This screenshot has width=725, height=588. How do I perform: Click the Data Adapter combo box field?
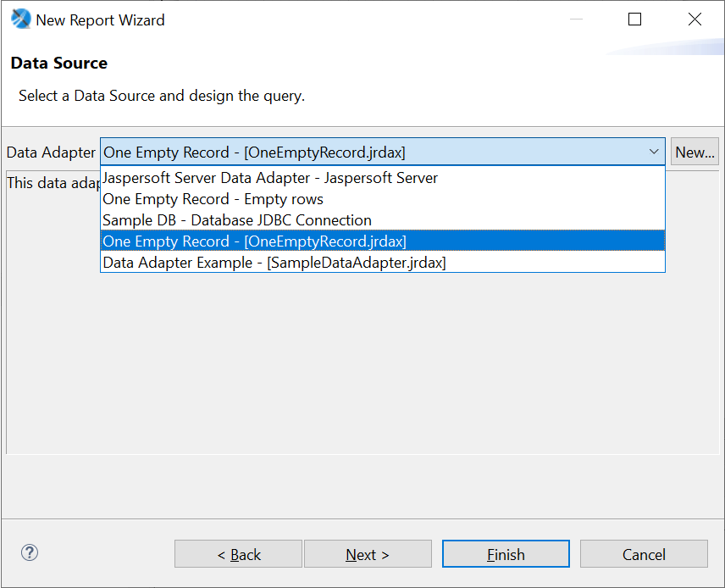tap(382, 152)
